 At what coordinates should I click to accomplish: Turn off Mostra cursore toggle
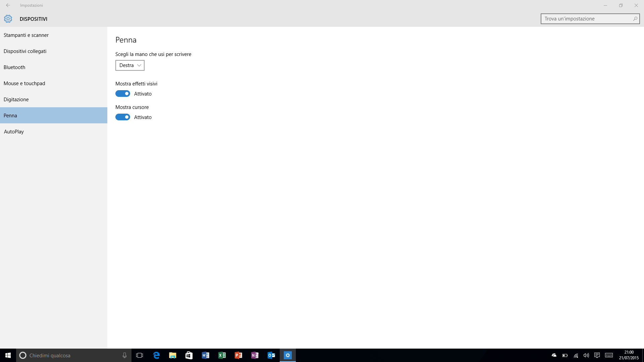click(123, 117)
